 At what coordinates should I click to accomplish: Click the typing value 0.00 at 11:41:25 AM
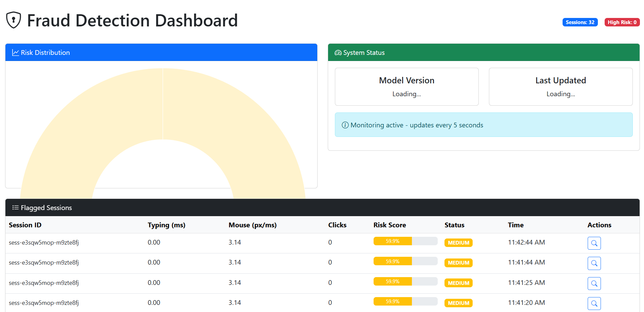[154, 283]
